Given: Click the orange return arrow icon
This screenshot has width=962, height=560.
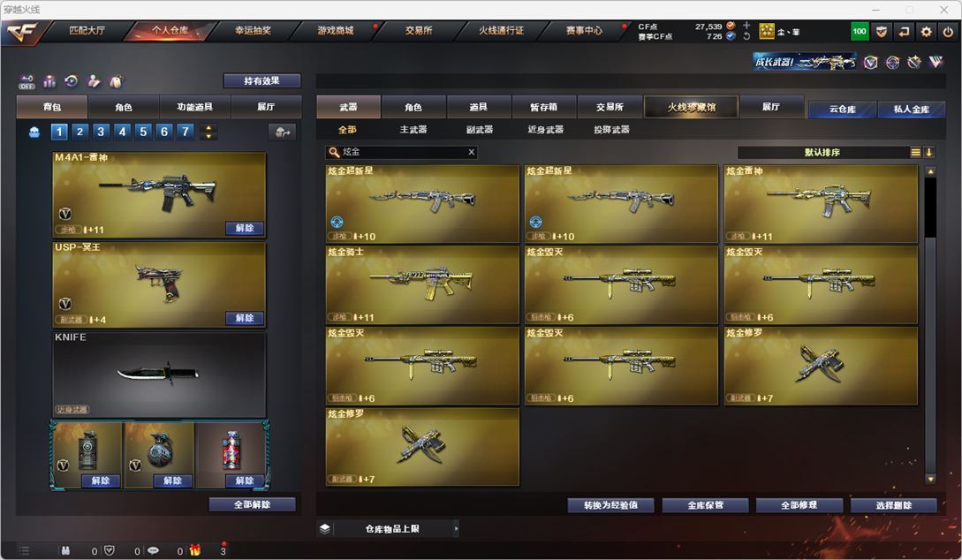Looking at the screenshot, I should click(x=904, y=31).
